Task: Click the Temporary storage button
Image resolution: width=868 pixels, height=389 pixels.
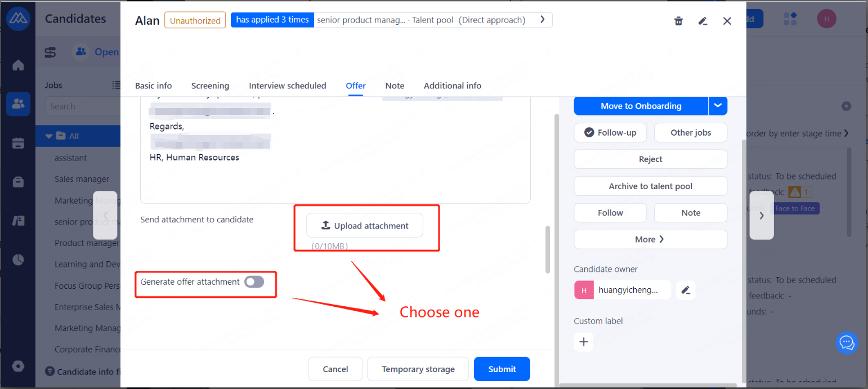Action: [x=418, y=369]
